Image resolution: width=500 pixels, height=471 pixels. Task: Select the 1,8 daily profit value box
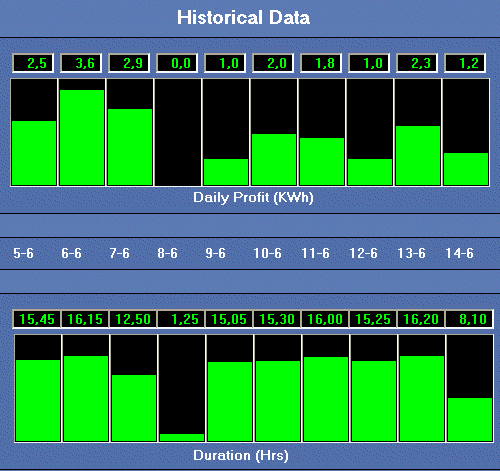321,63
